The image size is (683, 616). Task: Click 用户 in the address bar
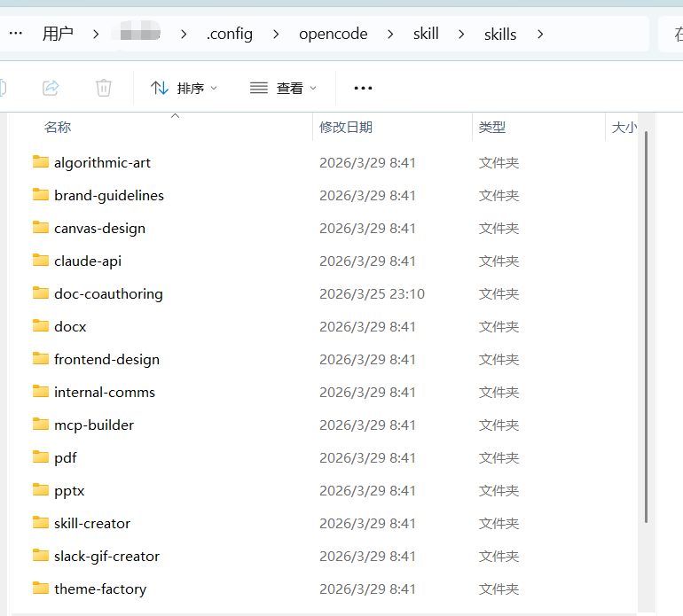pyautogui.click(x=58, y=34)
